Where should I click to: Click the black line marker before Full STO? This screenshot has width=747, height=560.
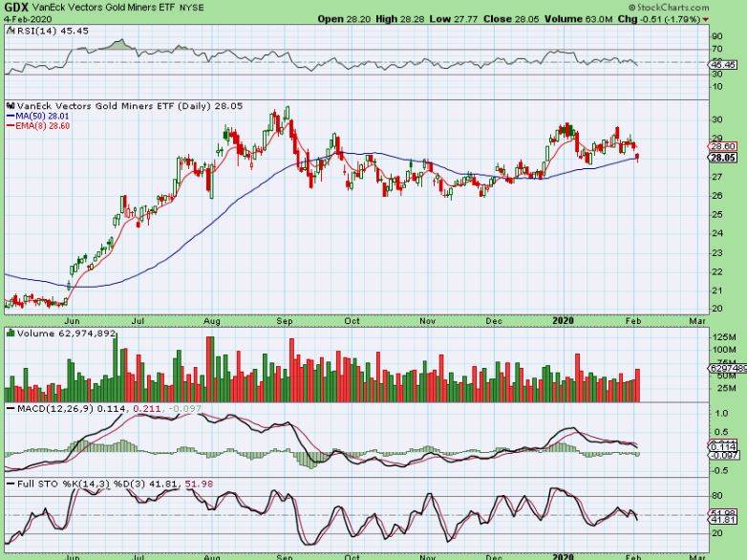[x=11, y=484]
